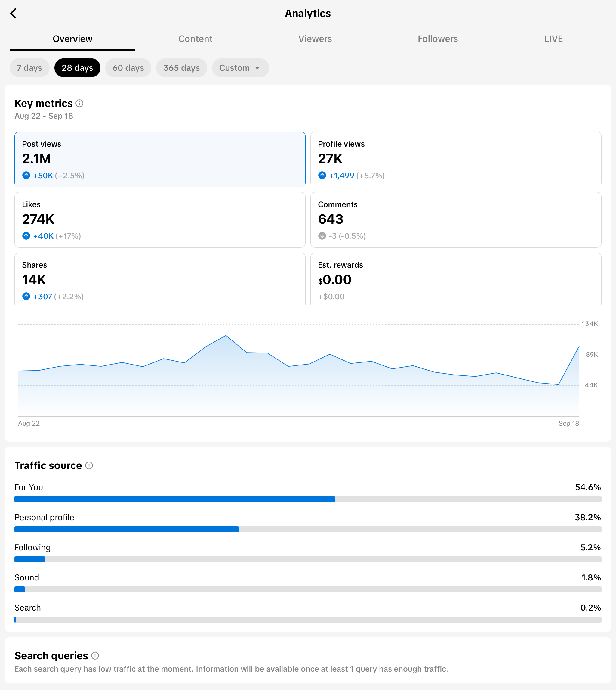Image resolution: width=616 pixels, height=690 pixels.
Task: Click the Shares increase arrow indicator
Action: coord(26,297)
